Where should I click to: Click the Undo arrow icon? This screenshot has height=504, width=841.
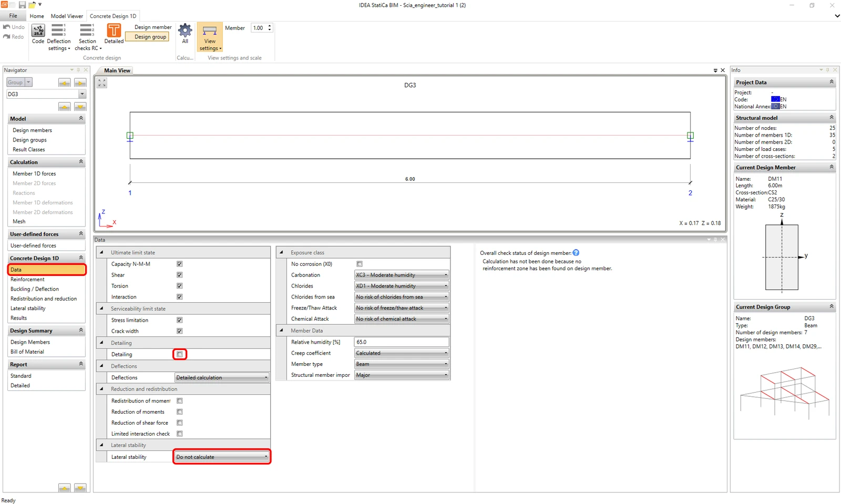click(7, 27)
